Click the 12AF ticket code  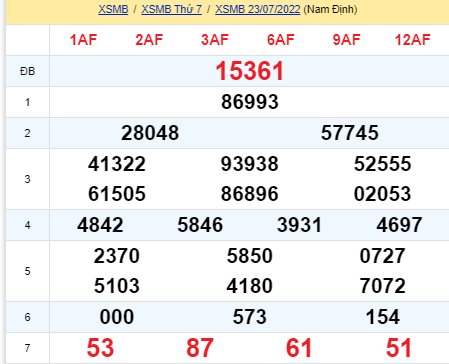[x=412, y=40]
